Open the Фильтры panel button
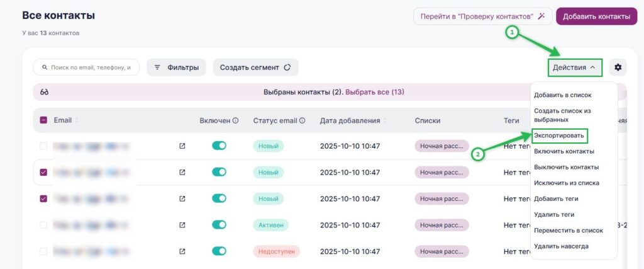This screenshot has height=269, width=644. pyautogui.click(x=176, y=67)
